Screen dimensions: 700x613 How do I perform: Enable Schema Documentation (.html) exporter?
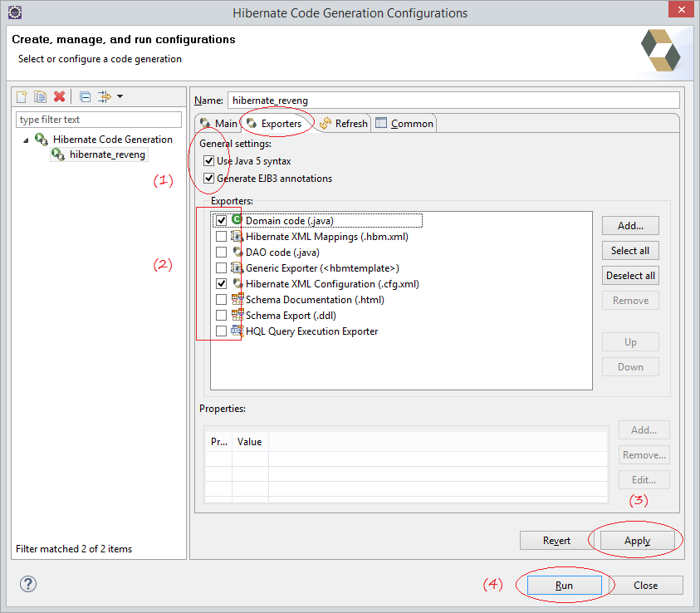click(221, 299)
